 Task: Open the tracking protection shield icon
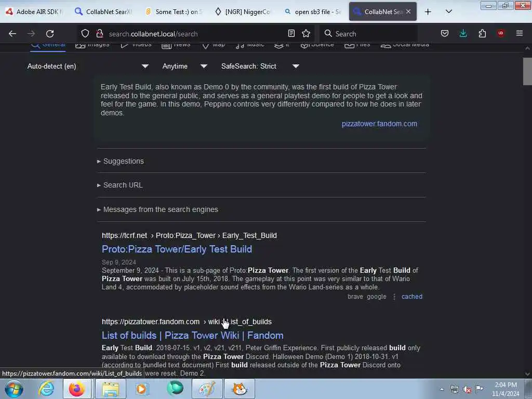(85, 33)
